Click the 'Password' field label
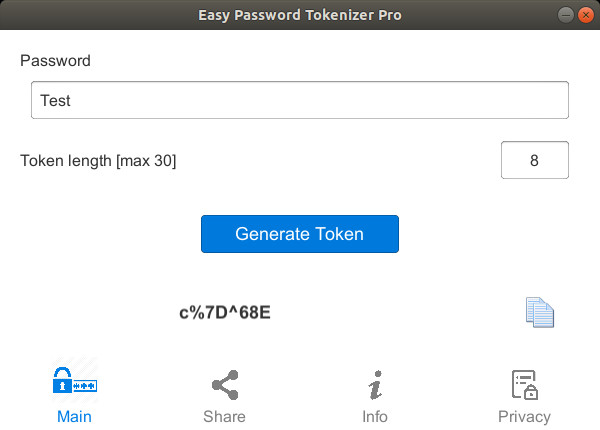This screenshot has width=600, height=430. 55,61
